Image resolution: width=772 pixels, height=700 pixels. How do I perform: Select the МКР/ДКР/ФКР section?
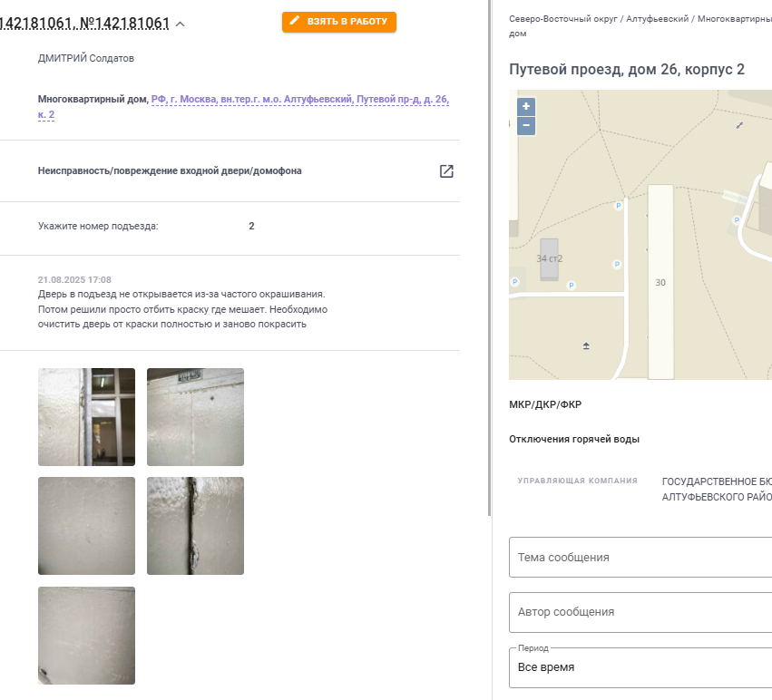pos(545,404)
